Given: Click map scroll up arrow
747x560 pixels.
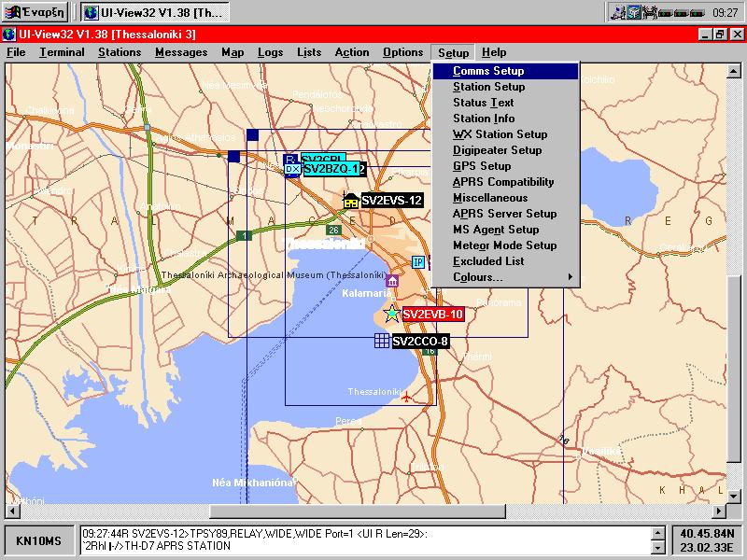Looking at the screenshot, I should click(734, 72).
